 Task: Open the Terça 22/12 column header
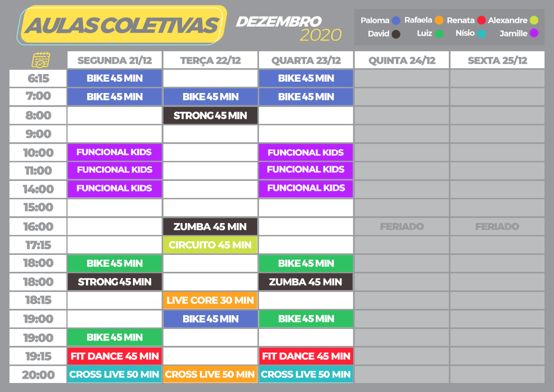click(210, 60)
